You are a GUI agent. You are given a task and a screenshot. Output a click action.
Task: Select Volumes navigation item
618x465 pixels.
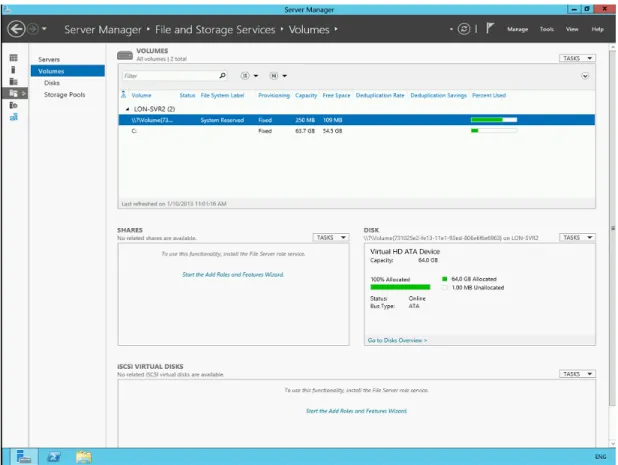(x=67, y=71)
